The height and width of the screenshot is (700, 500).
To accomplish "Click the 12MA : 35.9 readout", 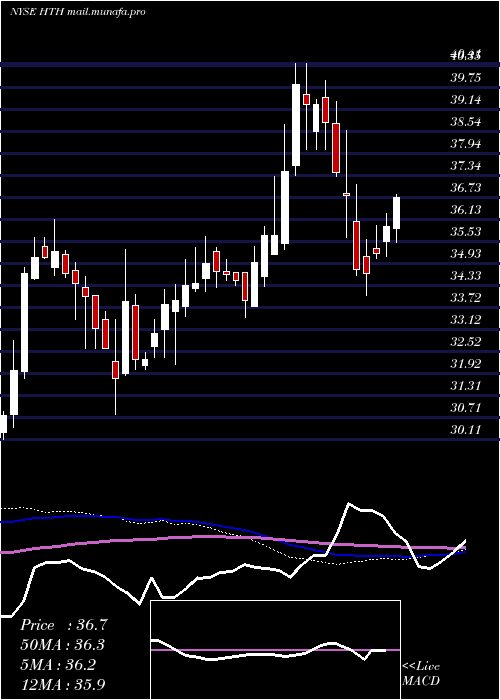I will point(64,684).
